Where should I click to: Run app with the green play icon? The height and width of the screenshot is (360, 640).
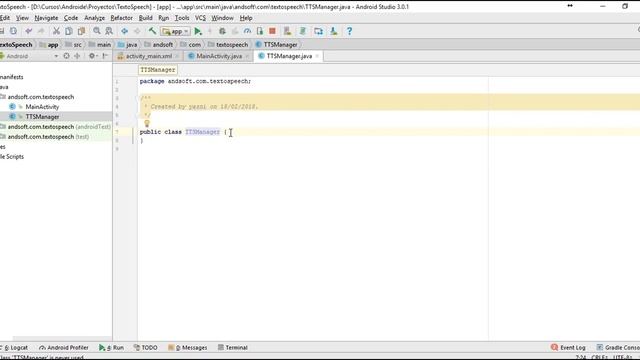198,31
